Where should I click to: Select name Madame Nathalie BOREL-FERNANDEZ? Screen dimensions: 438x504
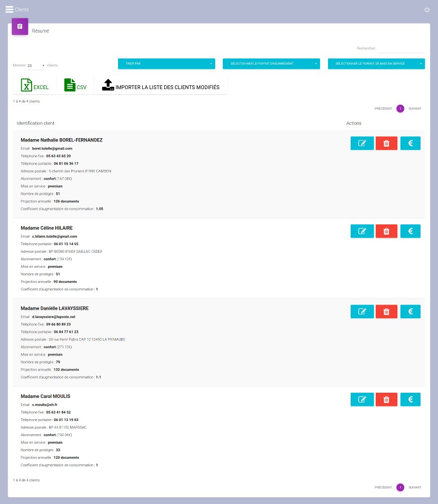61,140
